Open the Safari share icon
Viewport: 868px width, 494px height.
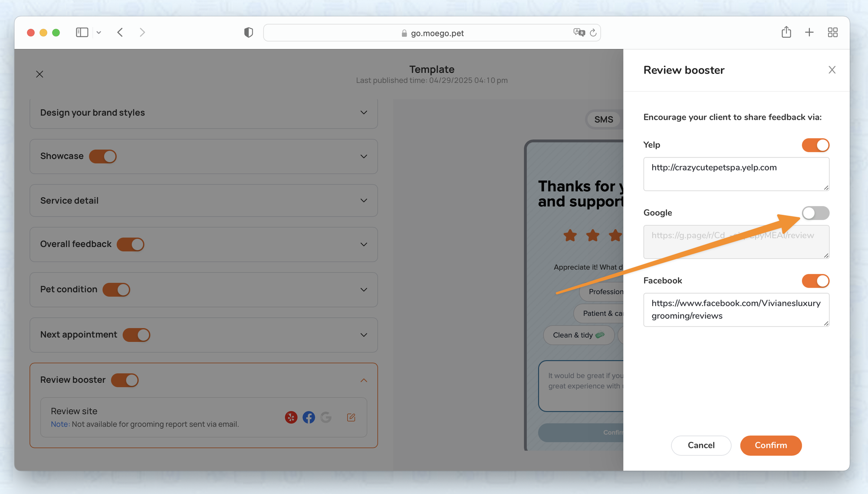pyautogui.click(x=786, y=32)
